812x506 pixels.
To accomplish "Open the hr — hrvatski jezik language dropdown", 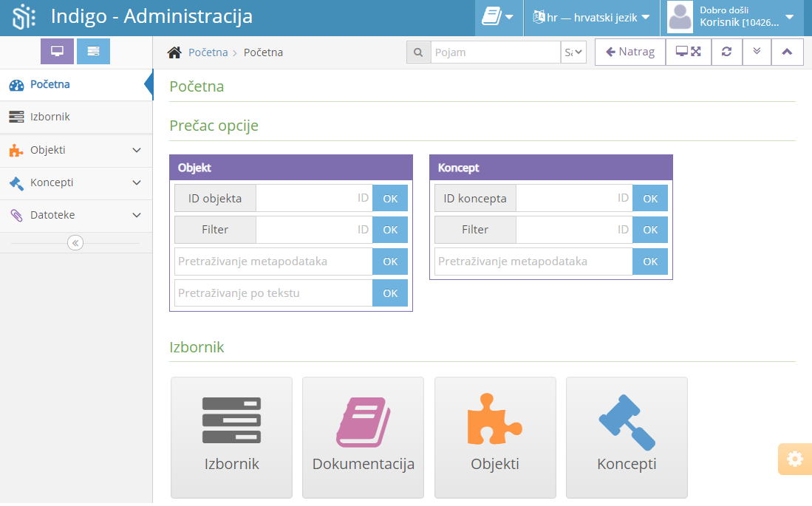I will 590,18.
